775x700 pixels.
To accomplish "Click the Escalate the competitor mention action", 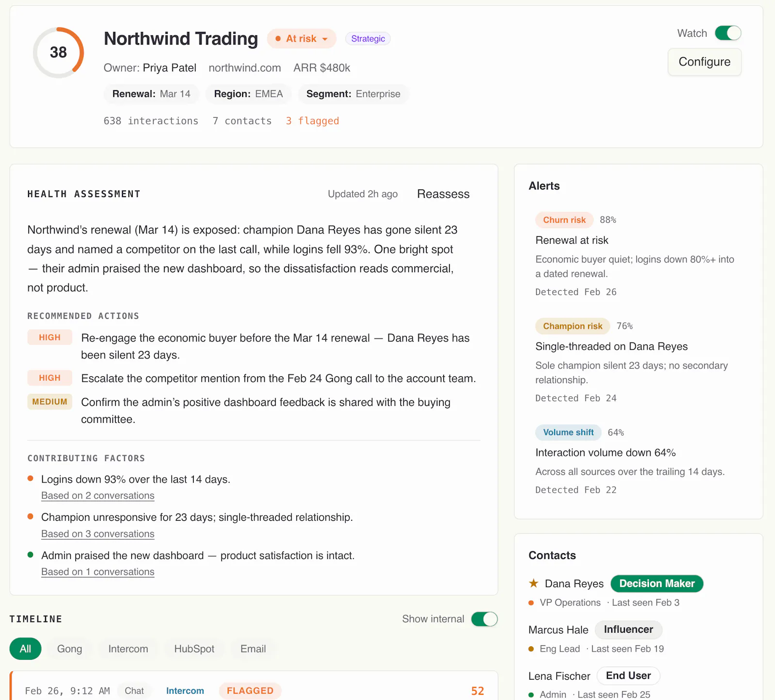I will [279, 379].
